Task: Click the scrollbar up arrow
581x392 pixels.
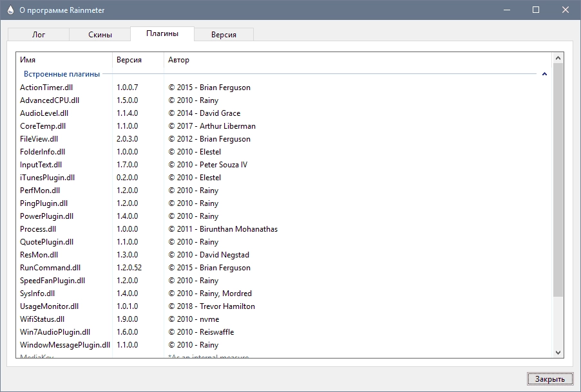Action: click(558, 58)
